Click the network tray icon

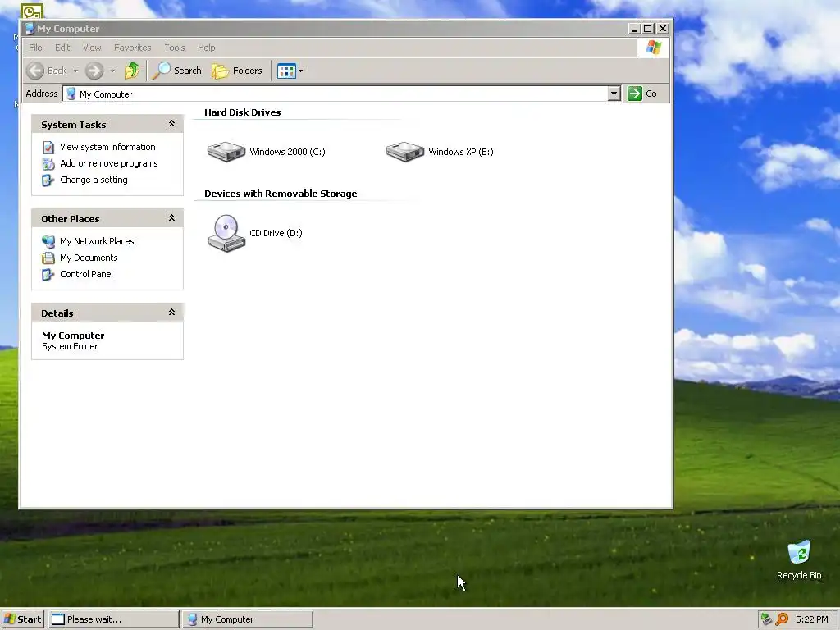(767, 619)
